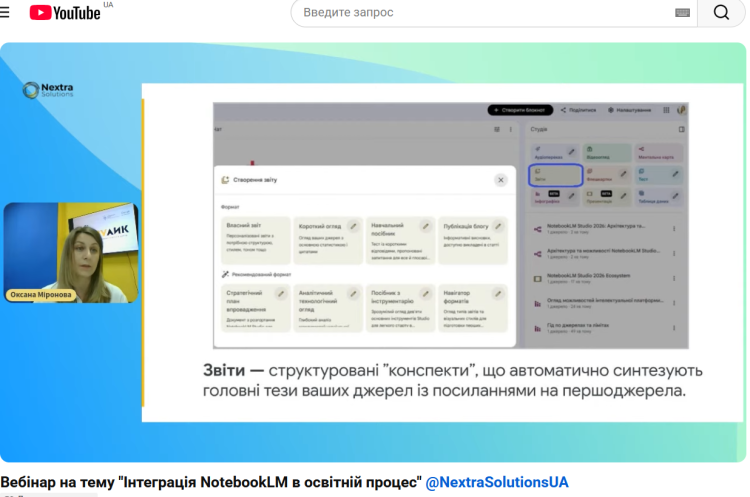Image resolution: width=750 pixels, height=497 pixels.
Task: Open the 'Презентація' beta studio tile
Action: pos(607,197)
